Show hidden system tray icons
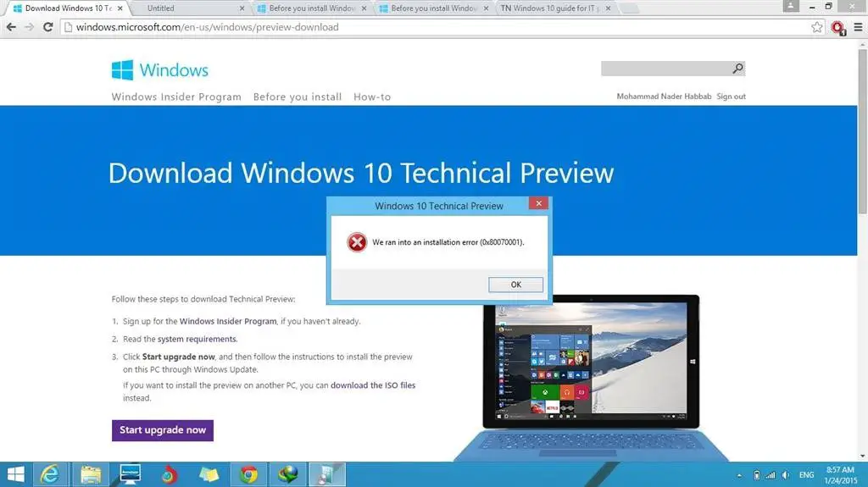 coord(739,475)
